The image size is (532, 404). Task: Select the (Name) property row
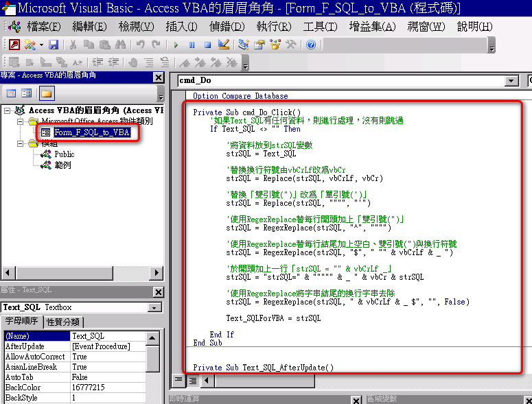point(75,336)
